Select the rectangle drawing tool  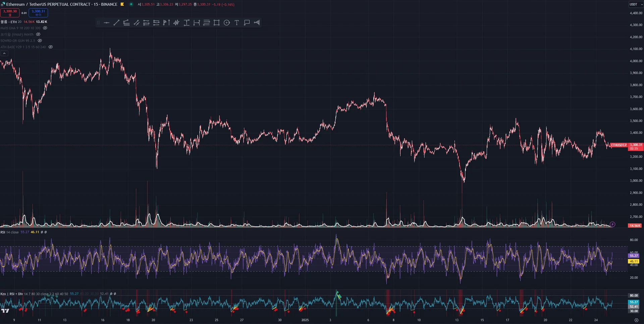click(217, 23)
